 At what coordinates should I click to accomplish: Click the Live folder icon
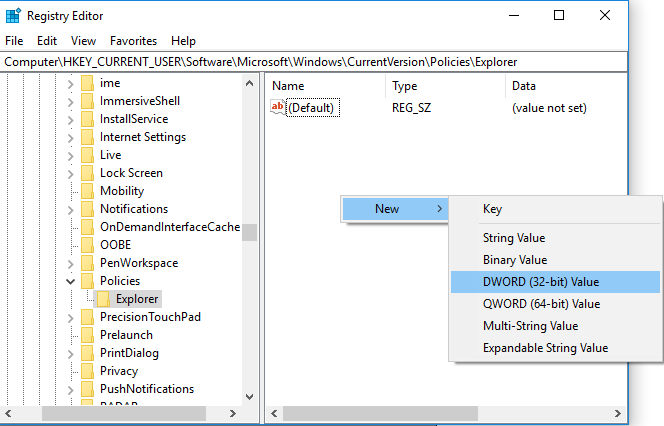point(87,155)
